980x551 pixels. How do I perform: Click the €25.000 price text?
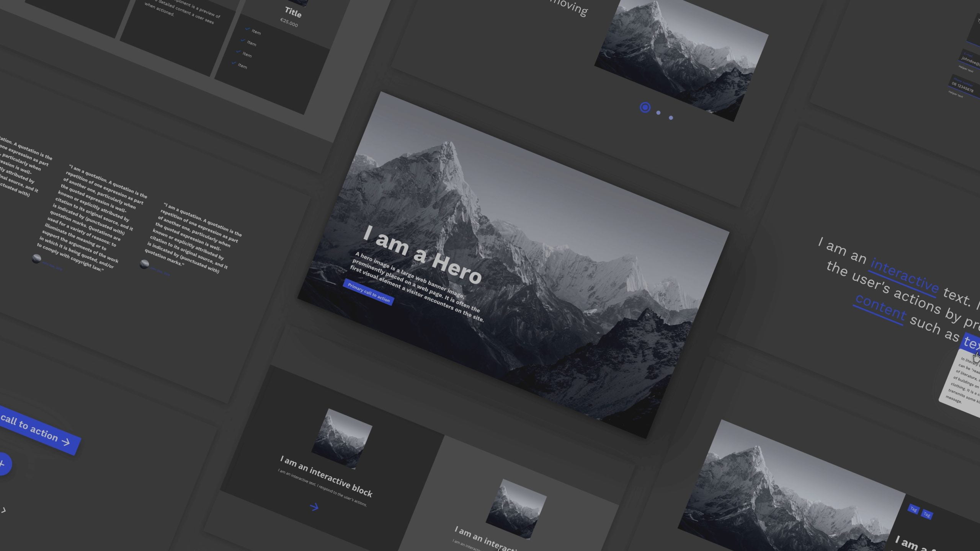coord(289,23)
